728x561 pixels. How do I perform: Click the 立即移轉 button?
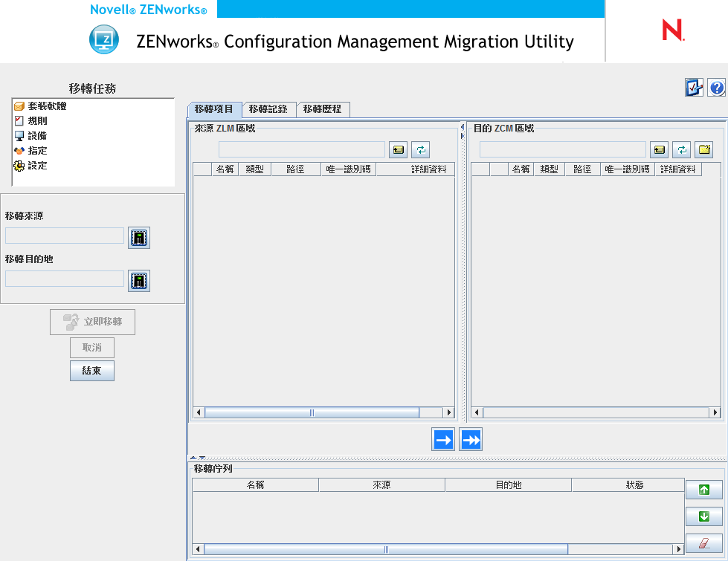coord(92,322)
